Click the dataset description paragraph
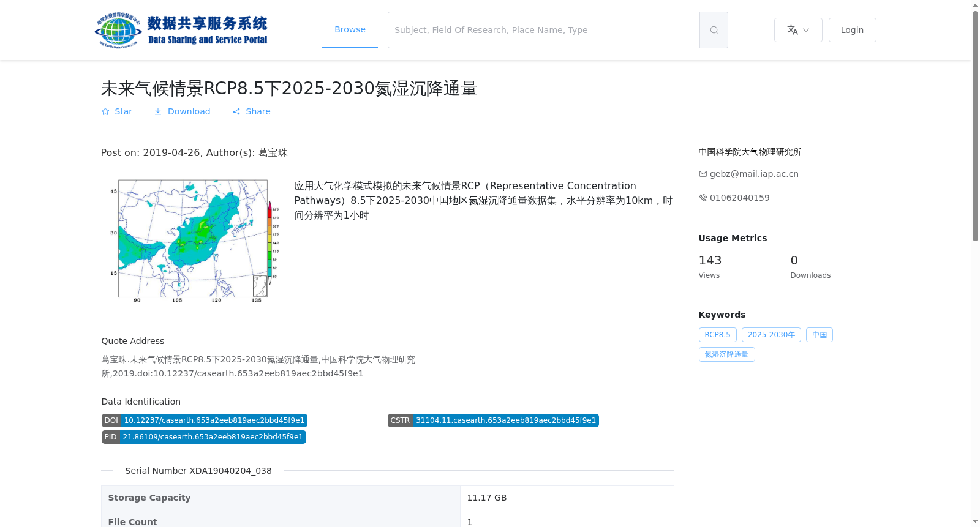The image size is (980, 527). pos(483,201)
